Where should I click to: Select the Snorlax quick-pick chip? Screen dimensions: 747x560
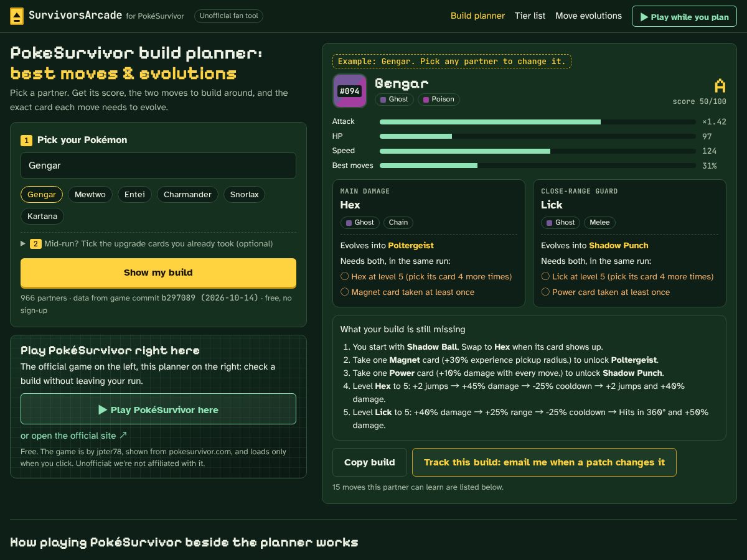244,195
